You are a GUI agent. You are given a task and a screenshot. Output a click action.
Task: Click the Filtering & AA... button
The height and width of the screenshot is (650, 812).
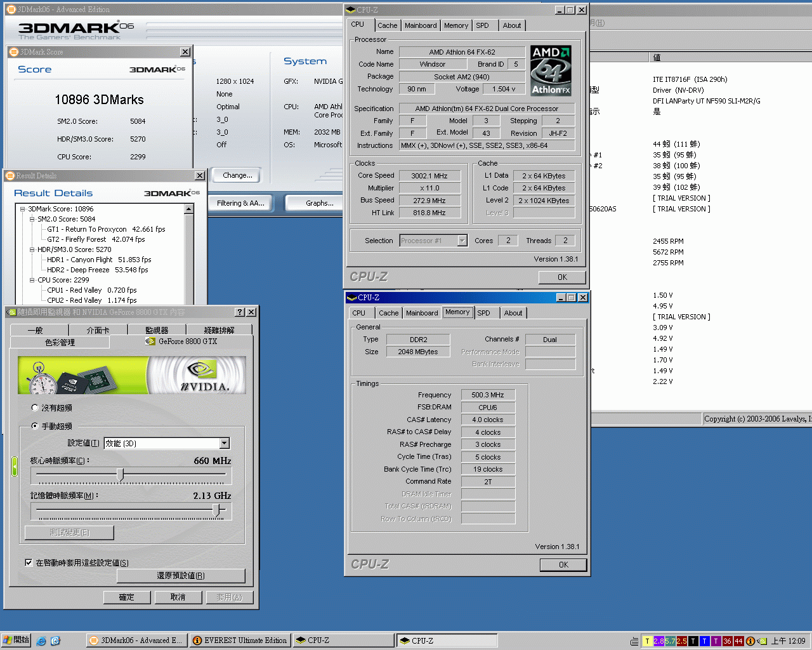point(241,203)
